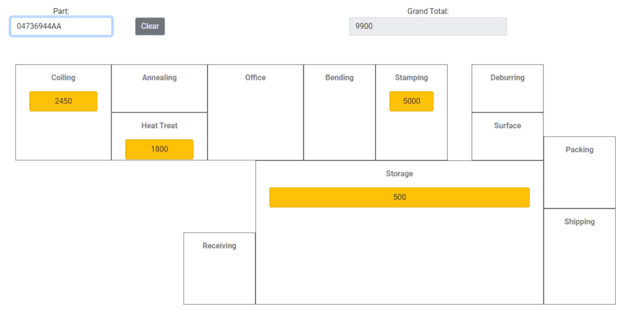
Task: Click the Stamping area label
Action: click(411, 77)
